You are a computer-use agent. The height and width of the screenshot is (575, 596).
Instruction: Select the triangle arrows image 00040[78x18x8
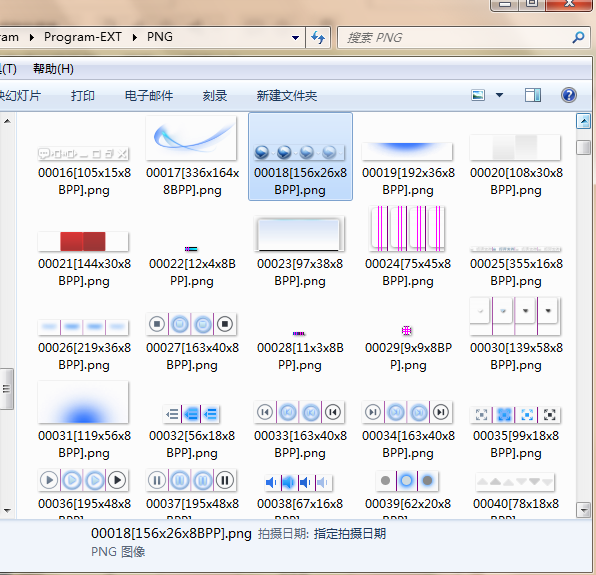coord(515,482)
